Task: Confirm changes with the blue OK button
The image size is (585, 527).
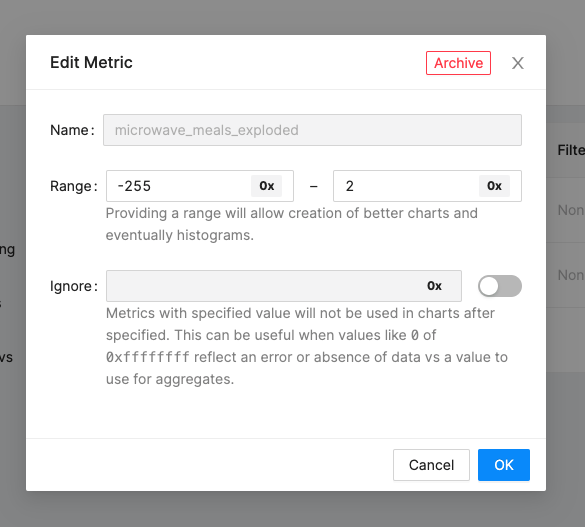Action: pos(504,465)
